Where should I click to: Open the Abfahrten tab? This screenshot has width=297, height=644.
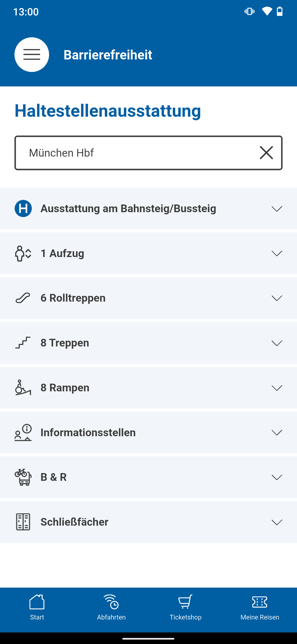pyautogui.click(x=111, y=607)
